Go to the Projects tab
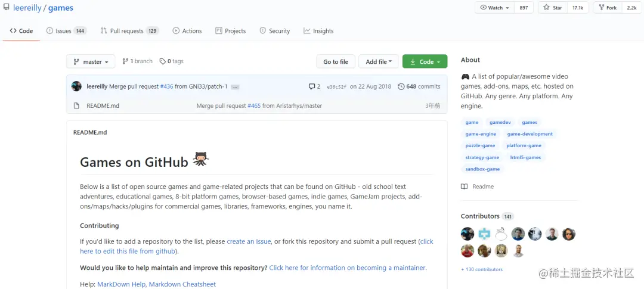Viewport: 644px width, 289px height. click(230, 31)
